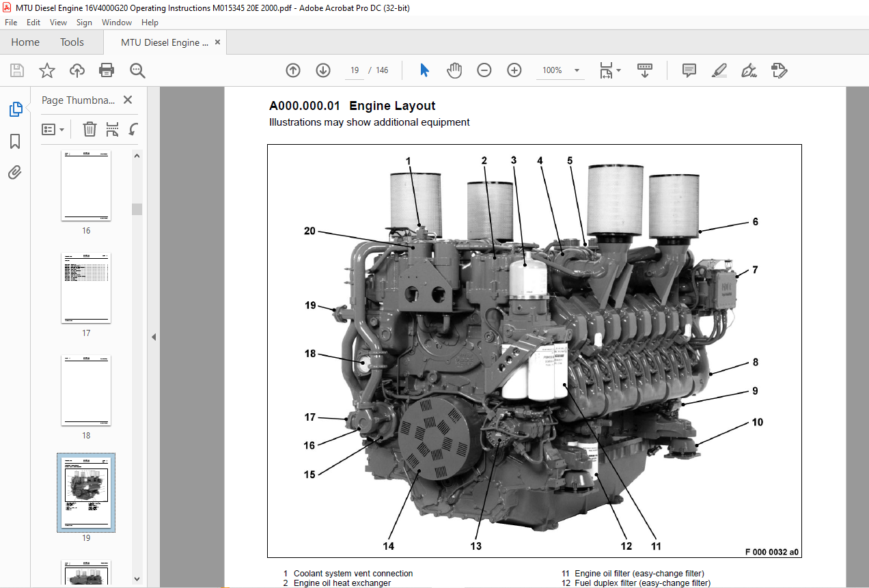
Task: Activate the hand pan tool
Action: 454,70
